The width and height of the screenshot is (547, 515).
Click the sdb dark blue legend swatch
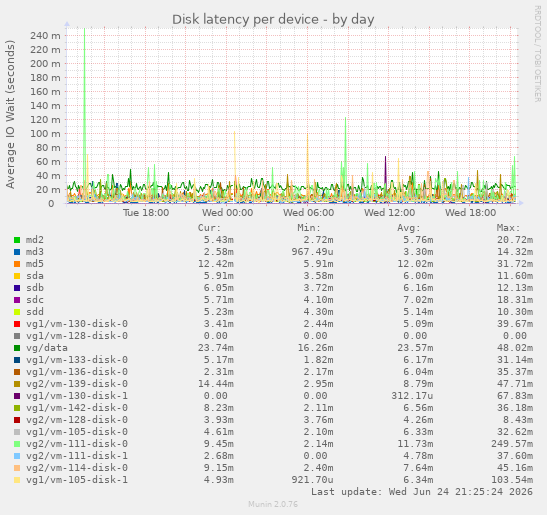click(17, 288)
